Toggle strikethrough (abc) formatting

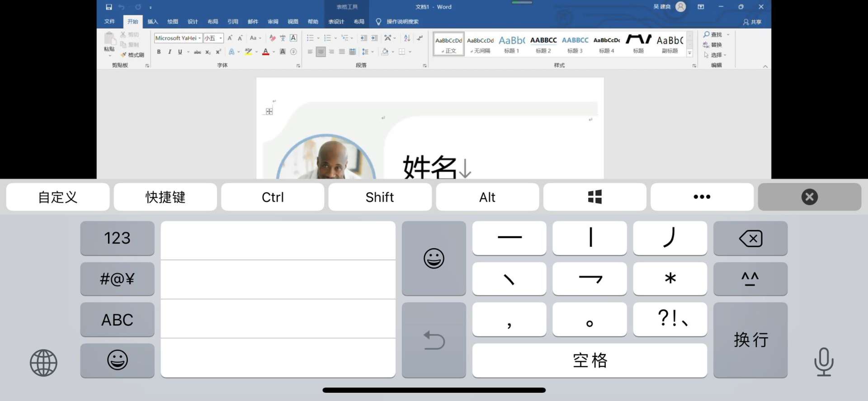(x=197, y=52)
